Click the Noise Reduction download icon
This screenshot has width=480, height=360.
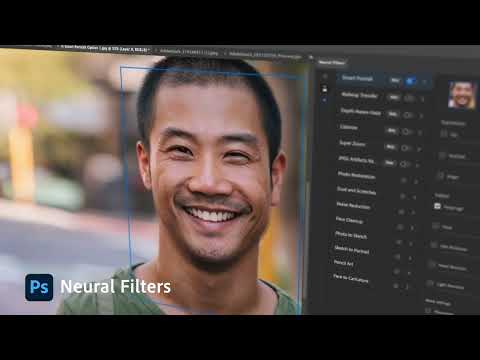(401, 211)
